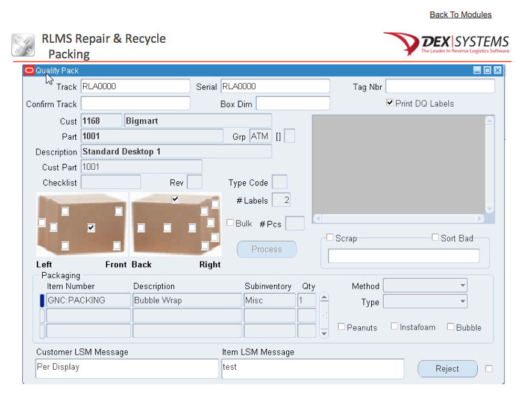The height and width of the screenshot is (398, 532).
Task: Disable Print DQ Labels
Action: coord(390,102)
